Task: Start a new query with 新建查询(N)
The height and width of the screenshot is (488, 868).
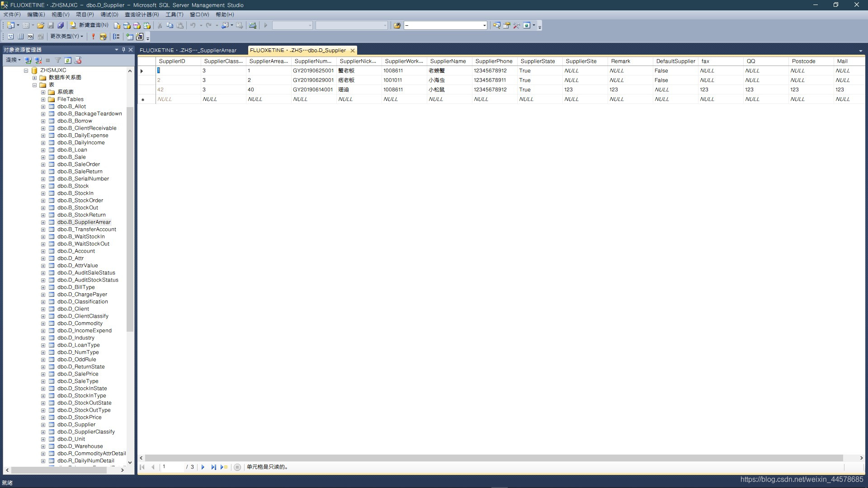Action: [x=89, y=25]
